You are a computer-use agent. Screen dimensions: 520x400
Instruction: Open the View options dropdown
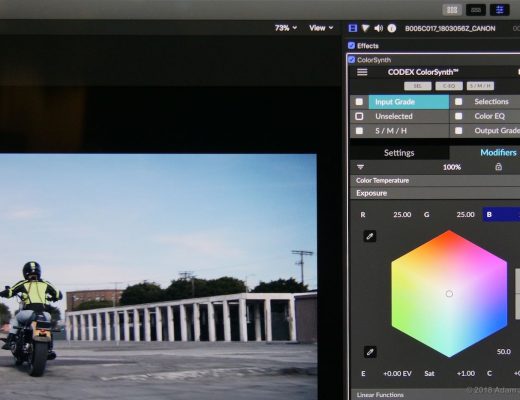321,28
